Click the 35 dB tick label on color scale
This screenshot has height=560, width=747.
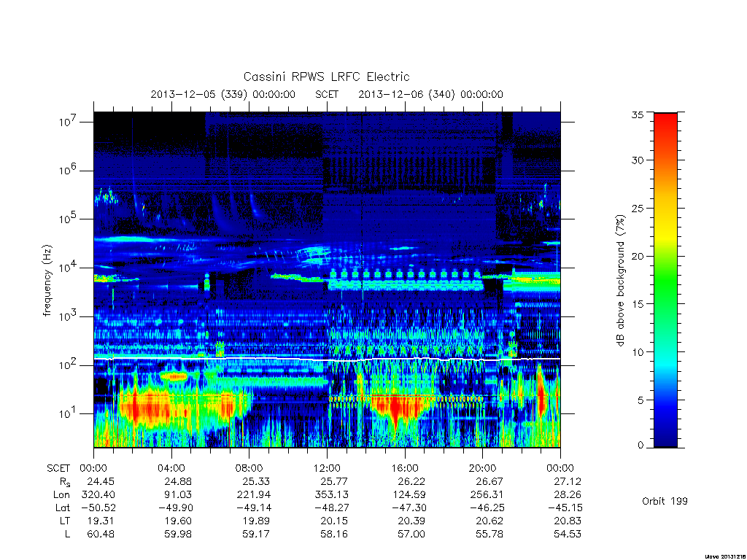[x=637, y=114]
